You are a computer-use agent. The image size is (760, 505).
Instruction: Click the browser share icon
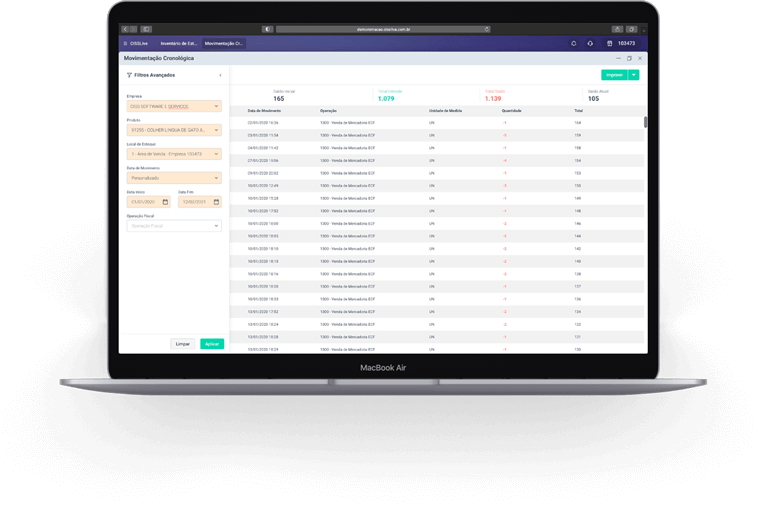pos(617,29)
